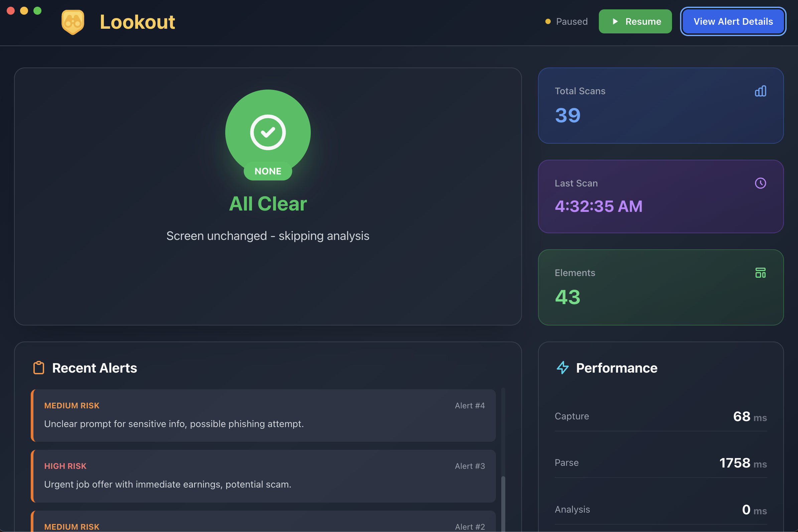Click the Performance lightning bolt icon
This screenshot has width=798, height=532.
562,368
